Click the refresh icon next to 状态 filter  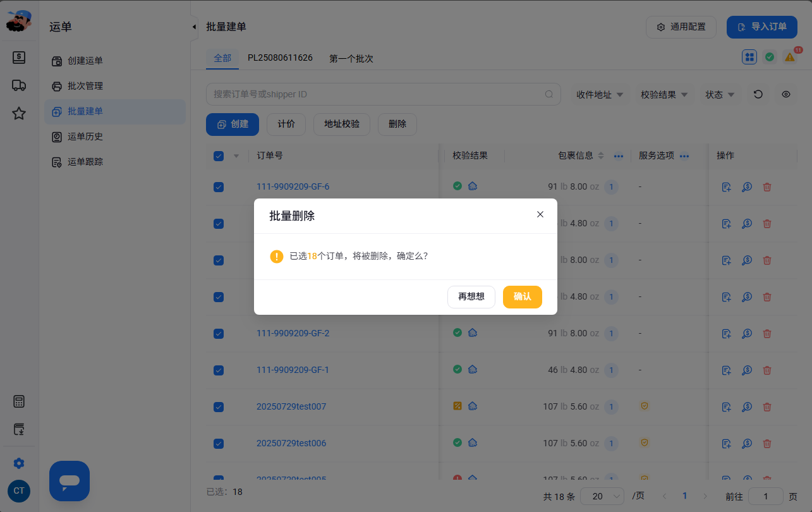pyautogui.click(x=758, y=94)
